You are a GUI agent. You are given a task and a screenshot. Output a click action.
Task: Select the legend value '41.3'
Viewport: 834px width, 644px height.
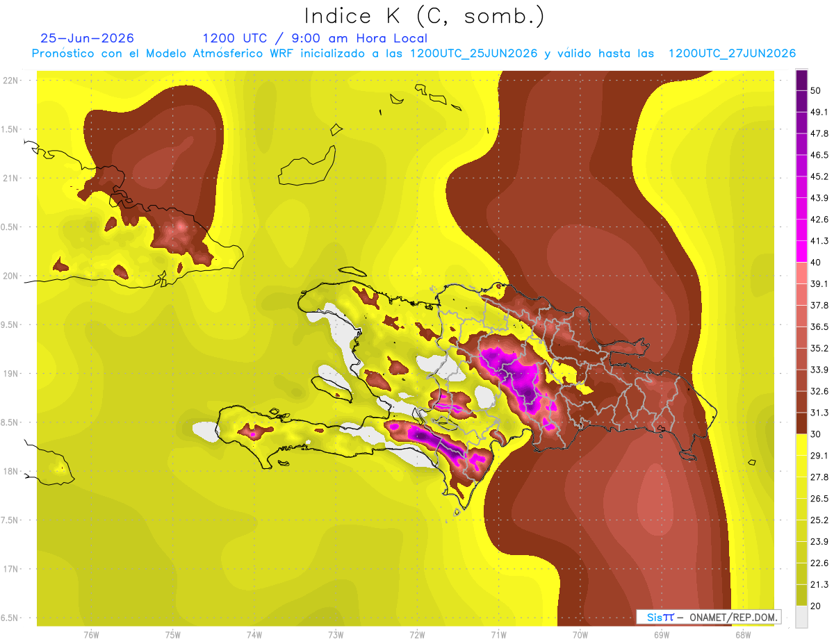[819, 241]
